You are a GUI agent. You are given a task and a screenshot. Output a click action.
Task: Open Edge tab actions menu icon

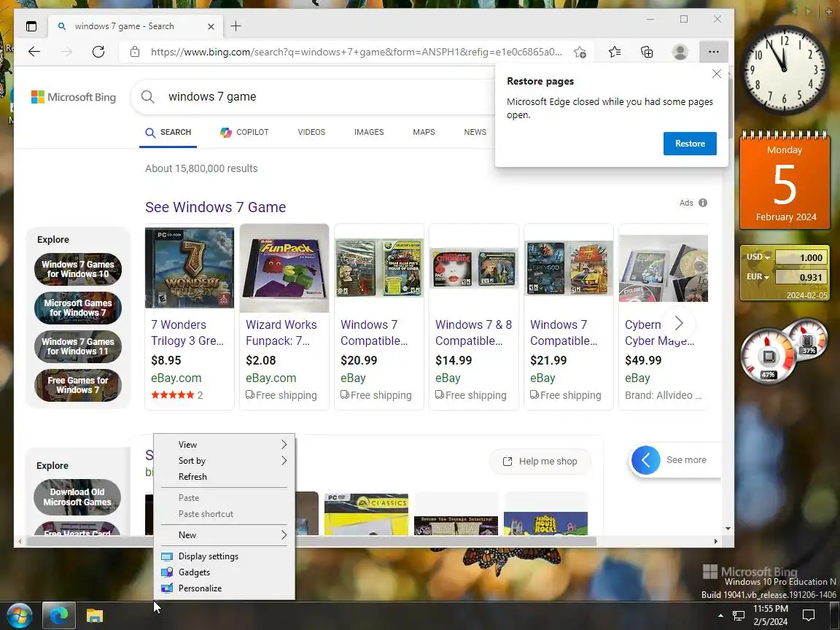pyautogui.click(x=31, y=26)
